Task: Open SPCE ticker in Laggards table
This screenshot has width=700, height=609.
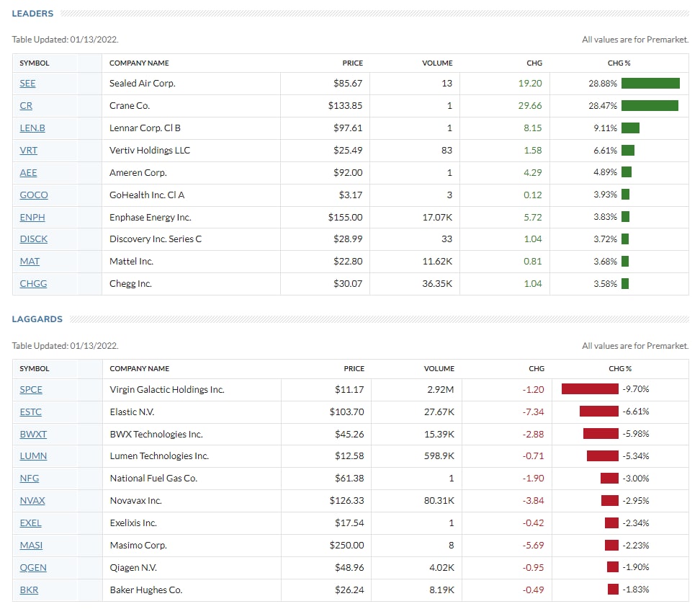Action: [31, 390]
